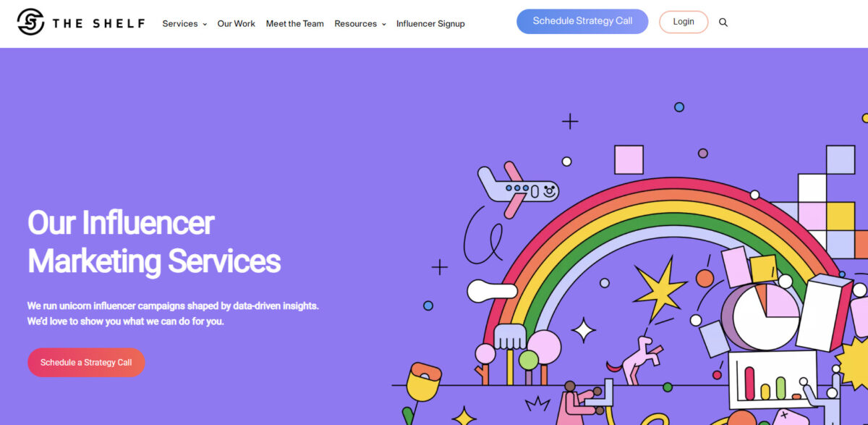Click the blue Schedule Strategy Call button
868x425 pixels.
(x=582, y=22)
